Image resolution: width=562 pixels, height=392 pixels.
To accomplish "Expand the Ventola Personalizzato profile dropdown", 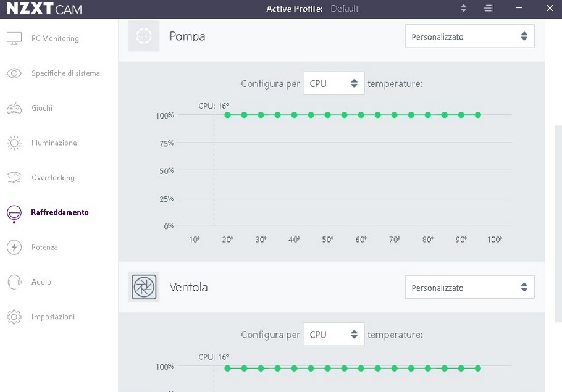I will [469, 288].
